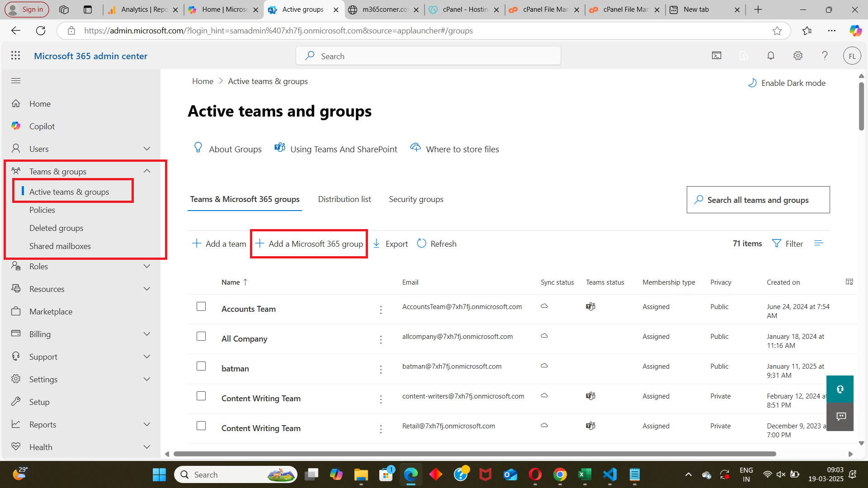Screen dimensions: 868x488
Task: Click Add a Microsoft 365 group
Action: 309,244
